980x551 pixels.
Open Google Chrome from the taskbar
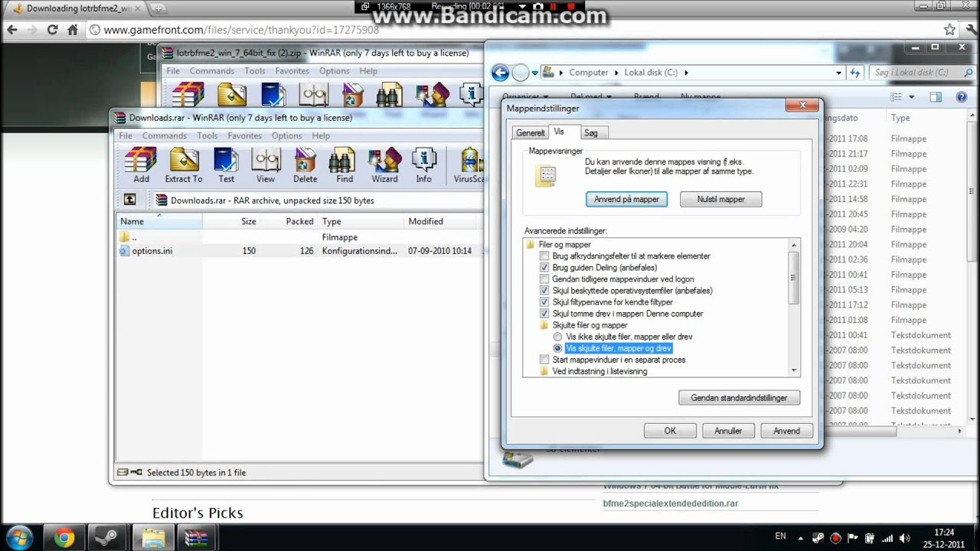tap(64, 538)
